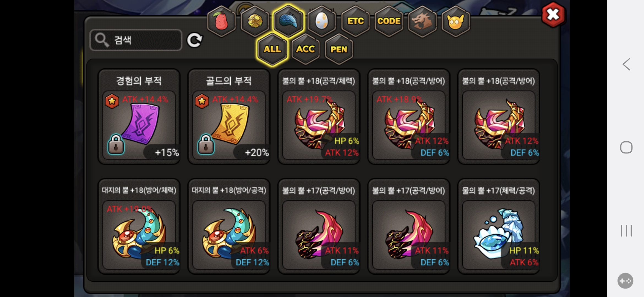Image resolution: width=644 pixels, height=297 pixels.
Task: Tap the gamepad icon in side bar
Action: point(625,281)
